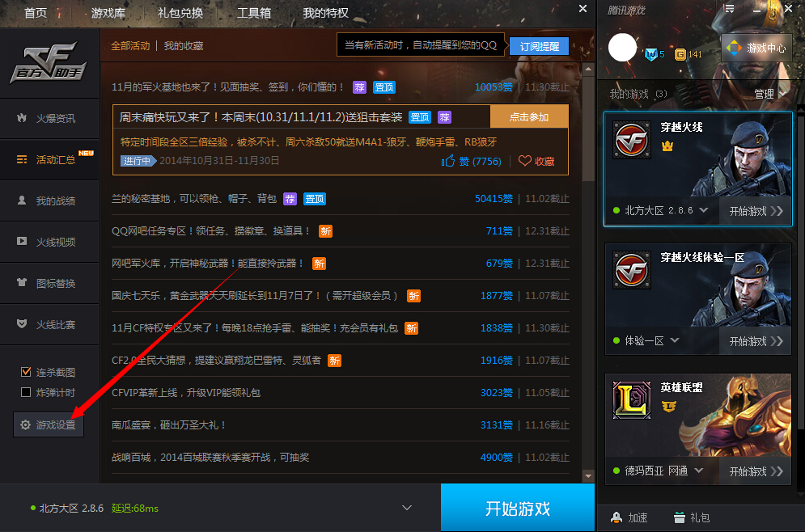This screenshot has height=532, width=805.
Task: Expand the 德玛西亚 网通 server dropdown
Action: coord(699,470)
